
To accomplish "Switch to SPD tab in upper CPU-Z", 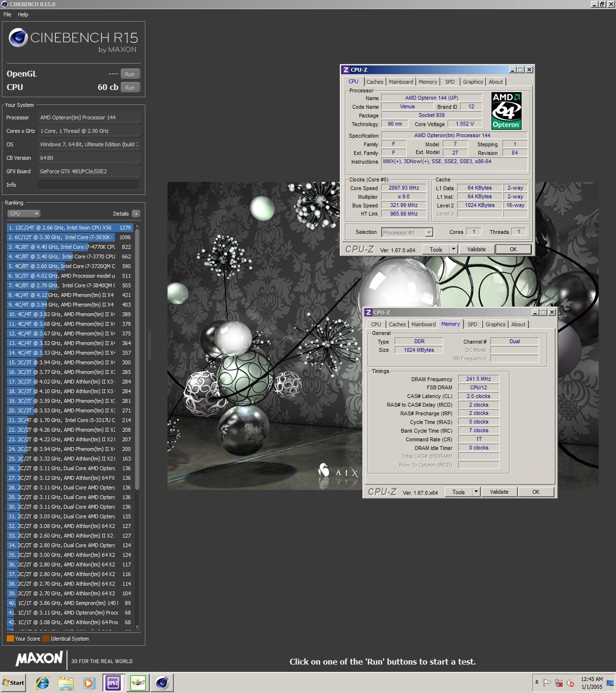I will pyautogui.click(x=449, y=82).
